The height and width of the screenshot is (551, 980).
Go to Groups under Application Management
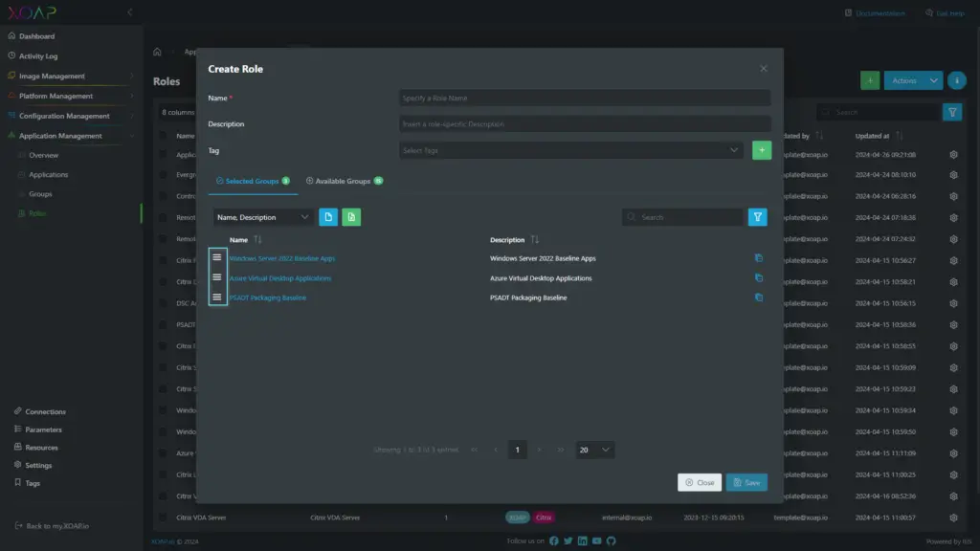click(40, 194)
